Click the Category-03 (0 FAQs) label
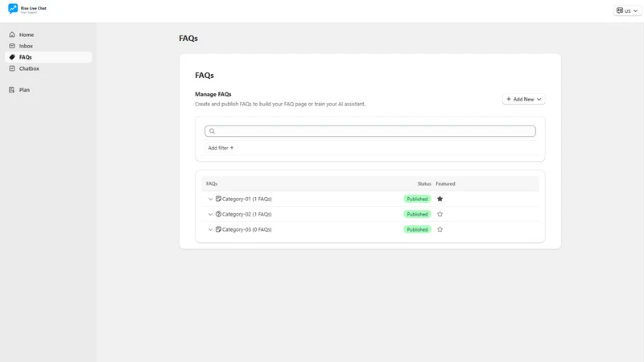 (x=247, y=229)
